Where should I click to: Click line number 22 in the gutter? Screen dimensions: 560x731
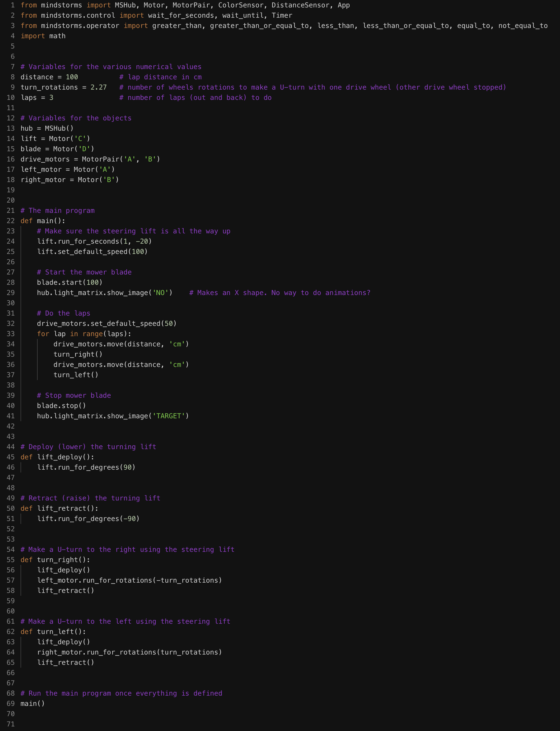11,221
